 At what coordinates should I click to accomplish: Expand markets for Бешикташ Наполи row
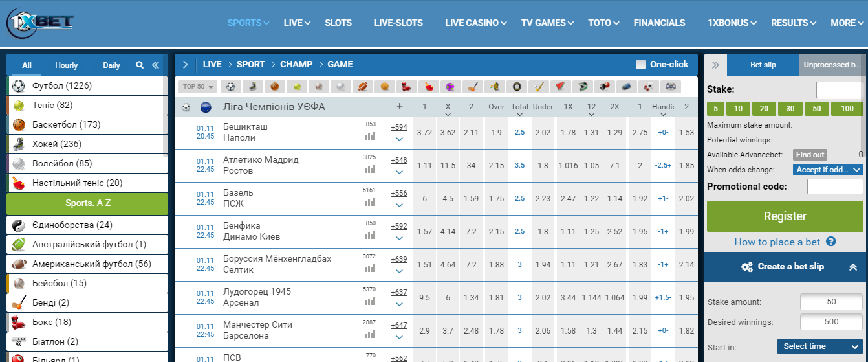(x=399, y=139)
